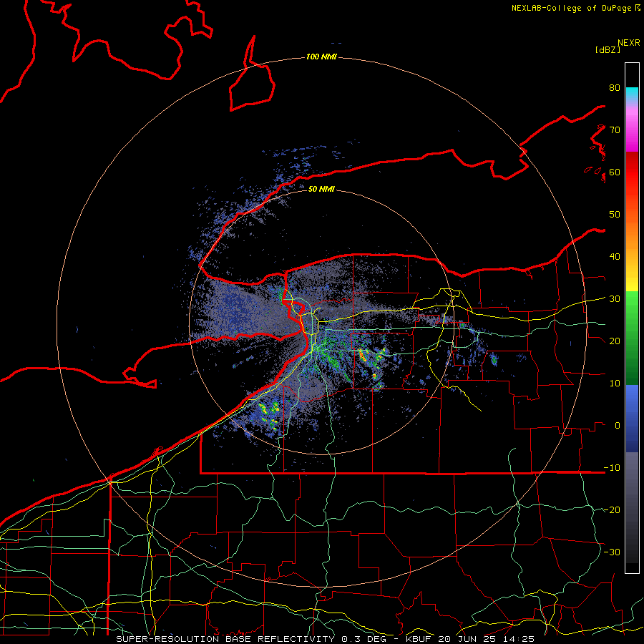Click the 40 value on dBZ scale
The width and height of the screenshot is (644, 644).
(615, 257)
